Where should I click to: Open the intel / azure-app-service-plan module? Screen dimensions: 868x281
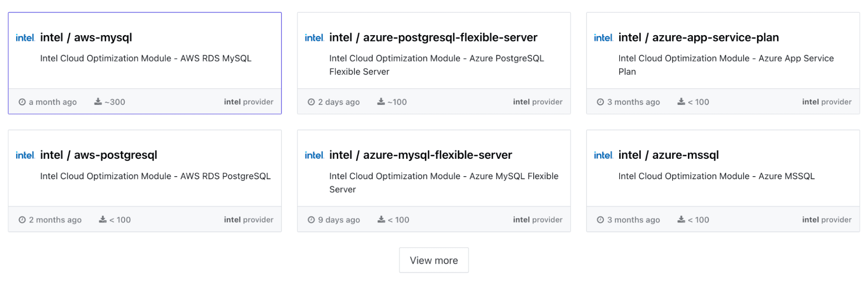click(x=698, y=38)
